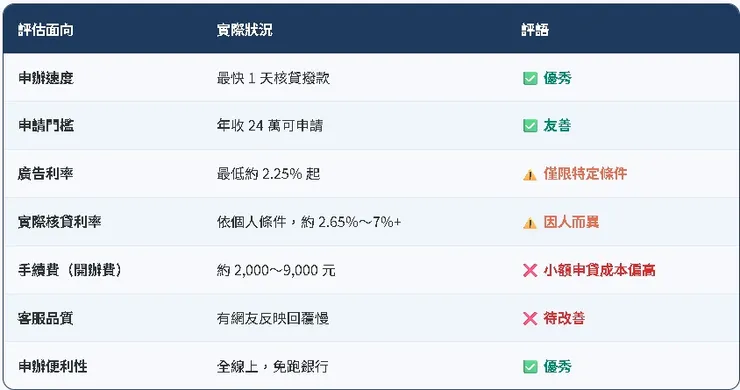The image size is (740, 390).
Task: Select the 評語 column header
Action: coord(535,30)
